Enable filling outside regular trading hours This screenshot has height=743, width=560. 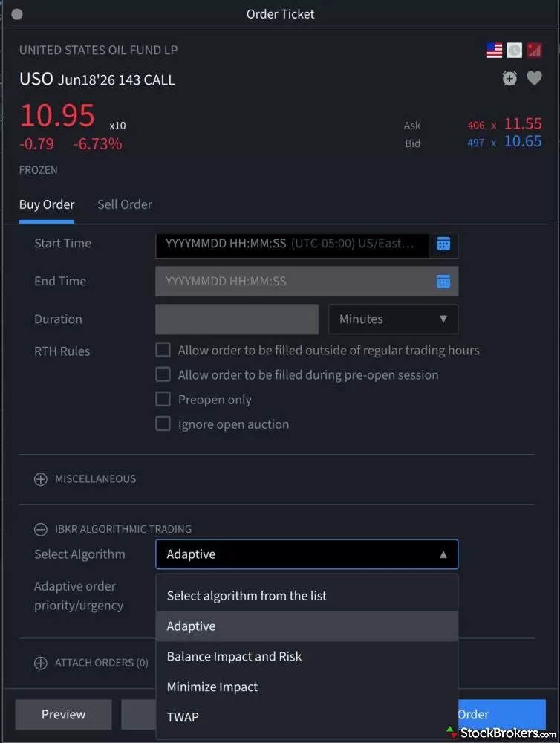coord(163,350)
